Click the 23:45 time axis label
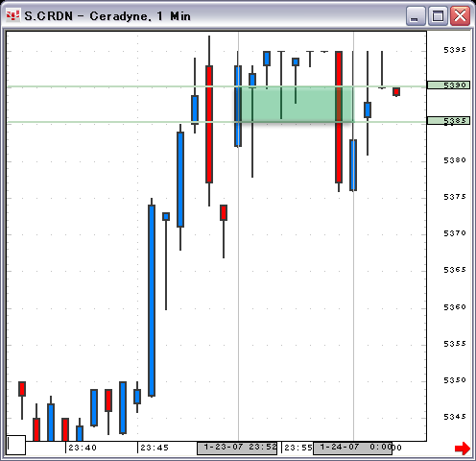Viewport: 476px width, 461px height. point(155,448)
